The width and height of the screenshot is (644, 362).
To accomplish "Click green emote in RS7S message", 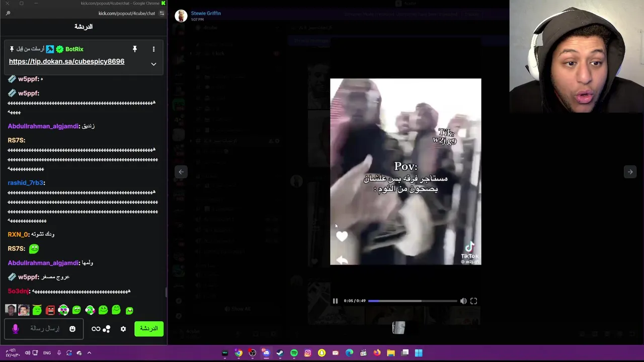I will click(x=34, y=248).
